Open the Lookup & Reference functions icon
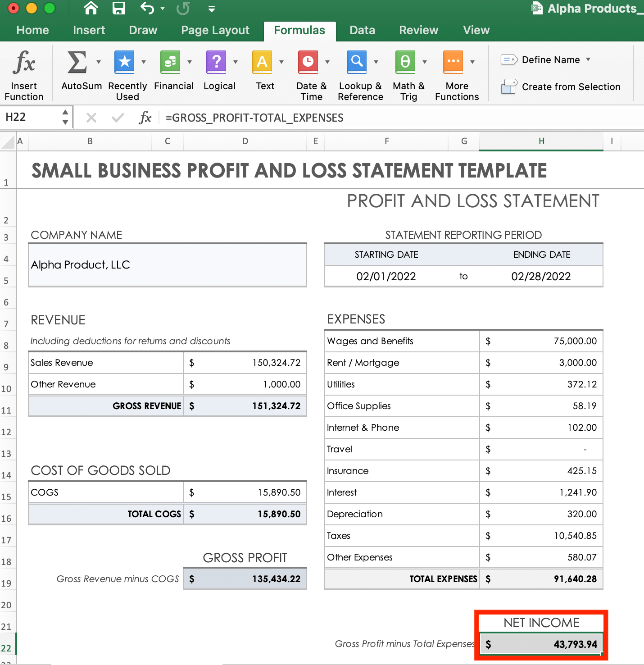644x665 pixels. [357, 62]
